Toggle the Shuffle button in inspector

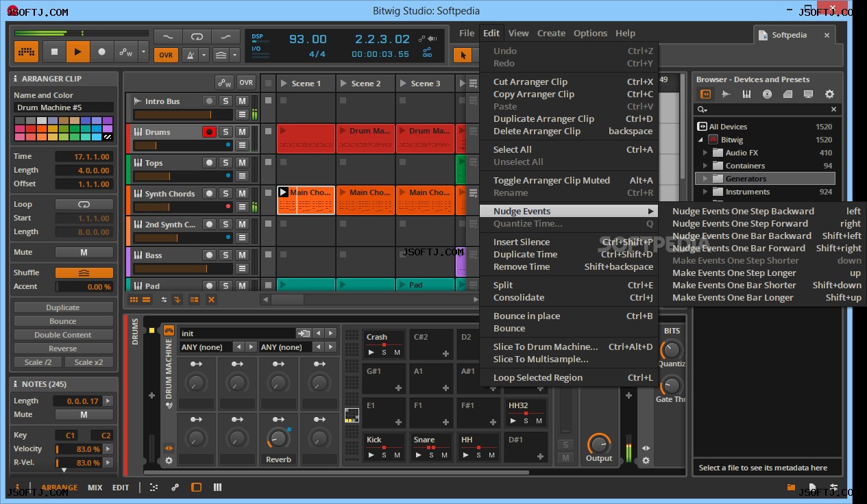pyautogui.click(x=84, y=273)
